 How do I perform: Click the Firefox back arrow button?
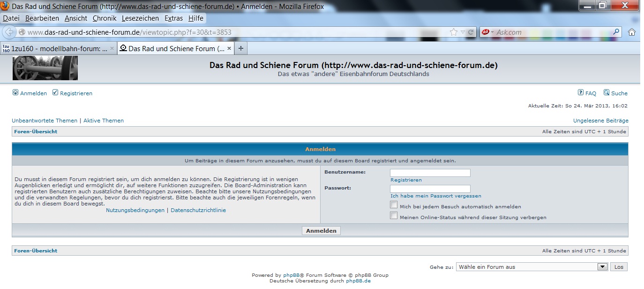[9, 32]
